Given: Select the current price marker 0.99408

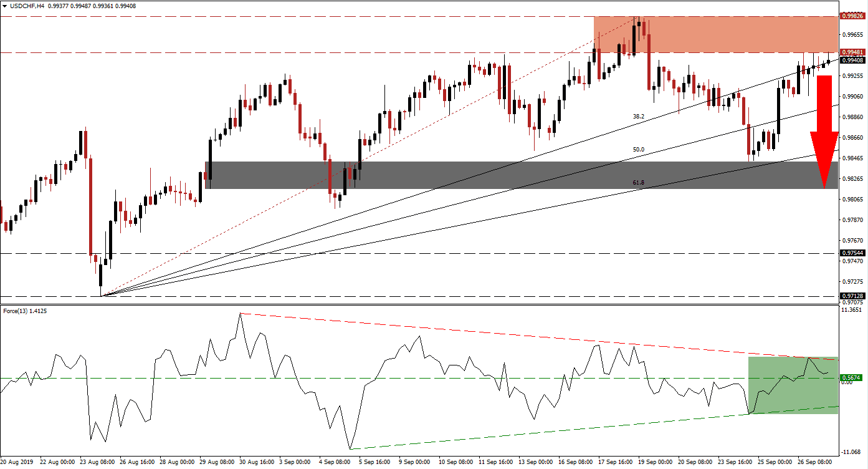Looking at the screenshot, I should (853, 60).
